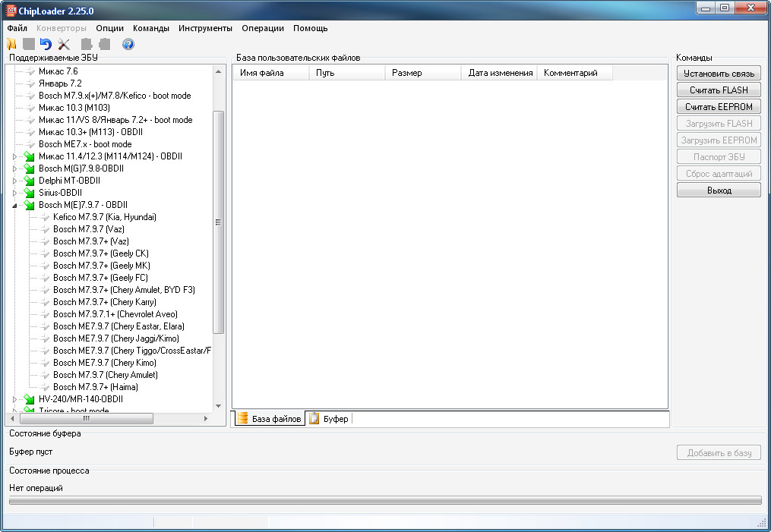Click the green arrow icon beside Sirius-OBDII
The image size is (771, 532).
coord(30,193)
